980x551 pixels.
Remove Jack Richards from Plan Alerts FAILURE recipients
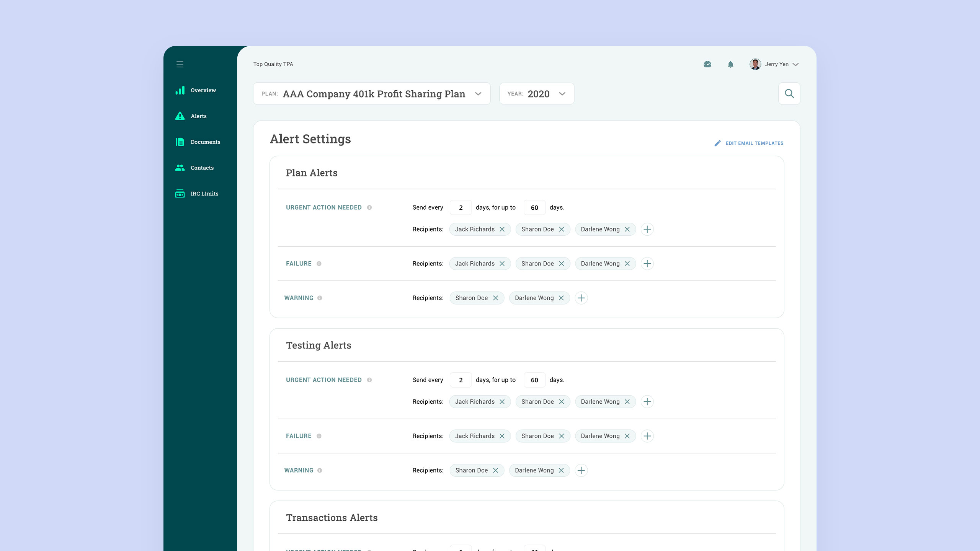pos(502,264)
